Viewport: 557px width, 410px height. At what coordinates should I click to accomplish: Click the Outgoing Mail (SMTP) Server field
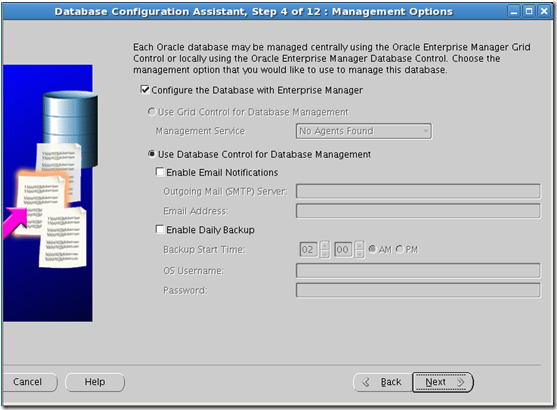(x=418, y=191)
